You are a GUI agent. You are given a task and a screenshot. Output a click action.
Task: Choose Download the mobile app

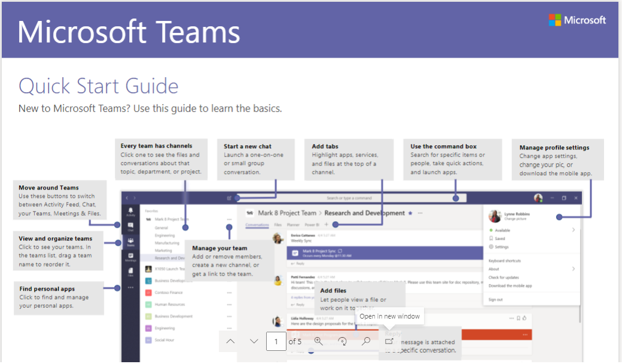(x=510, y=286)
